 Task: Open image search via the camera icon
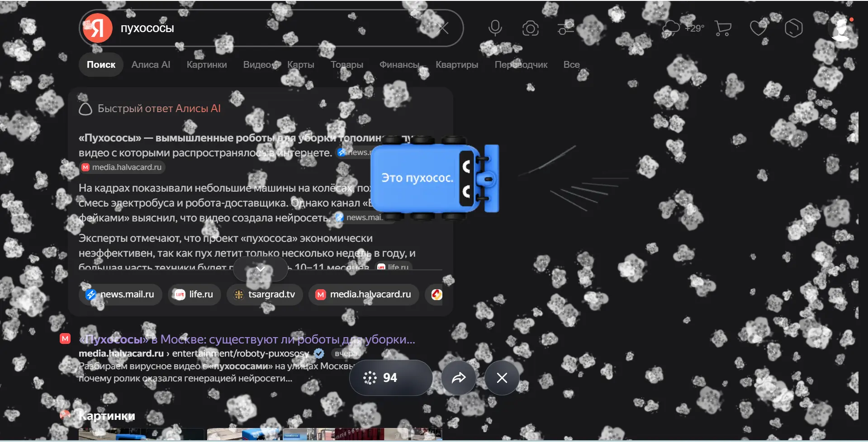click(531, 28)
